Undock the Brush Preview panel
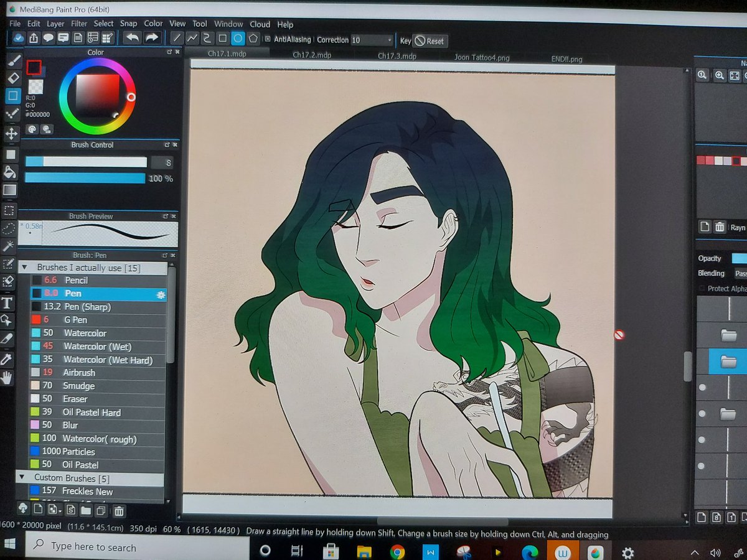 166,216
